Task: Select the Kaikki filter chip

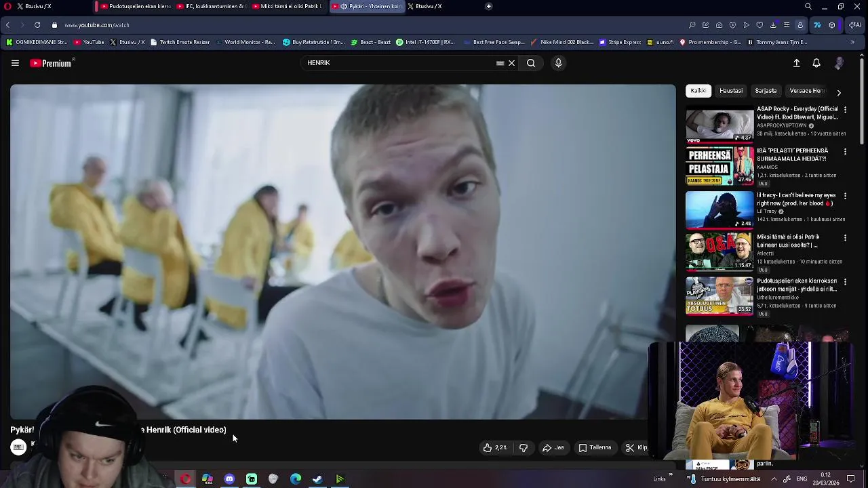Action: tap(698, 91)
